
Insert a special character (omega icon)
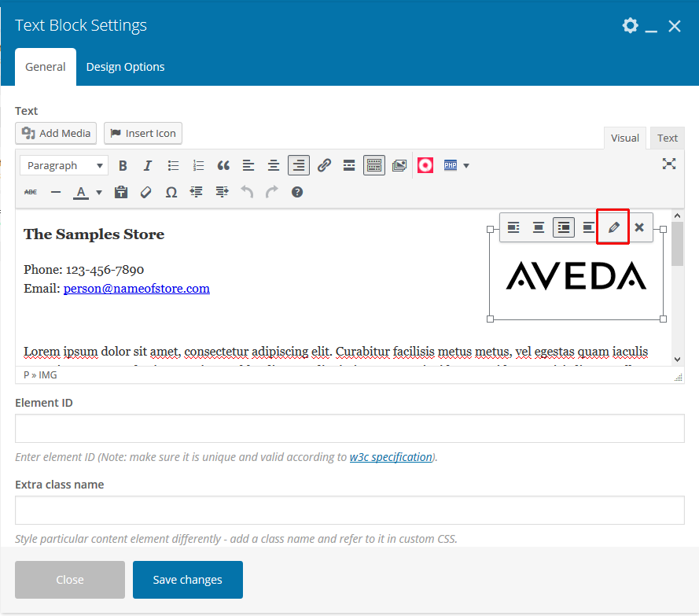[x=171, y=192]
